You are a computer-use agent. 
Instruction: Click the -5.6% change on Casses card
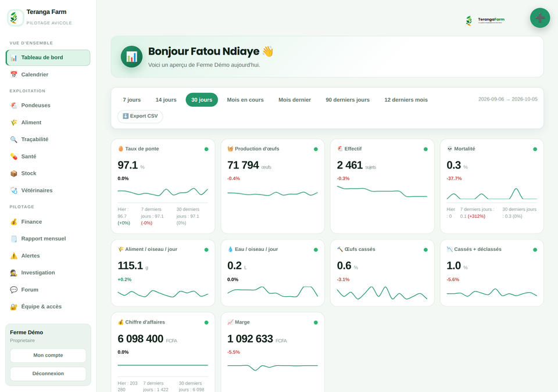click(x=453, y=279)
